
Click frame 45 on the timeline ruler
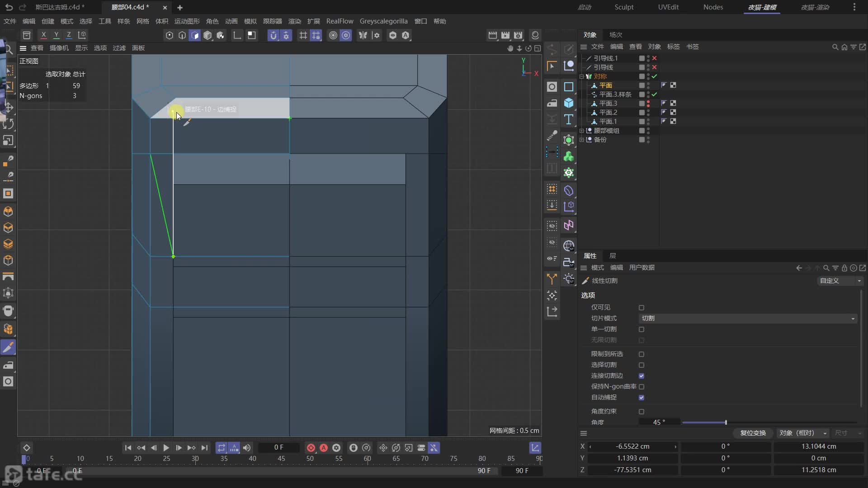tap(281, 459)
